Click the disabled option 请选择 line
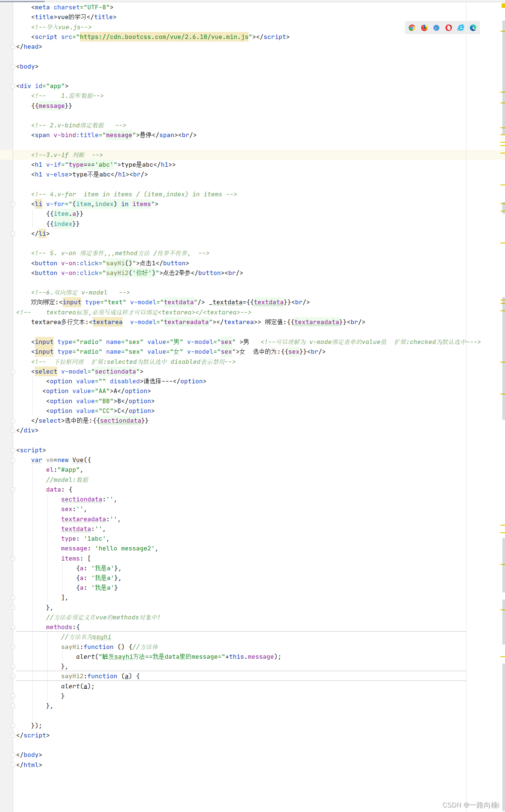505x812 pixels. [126, 381]
